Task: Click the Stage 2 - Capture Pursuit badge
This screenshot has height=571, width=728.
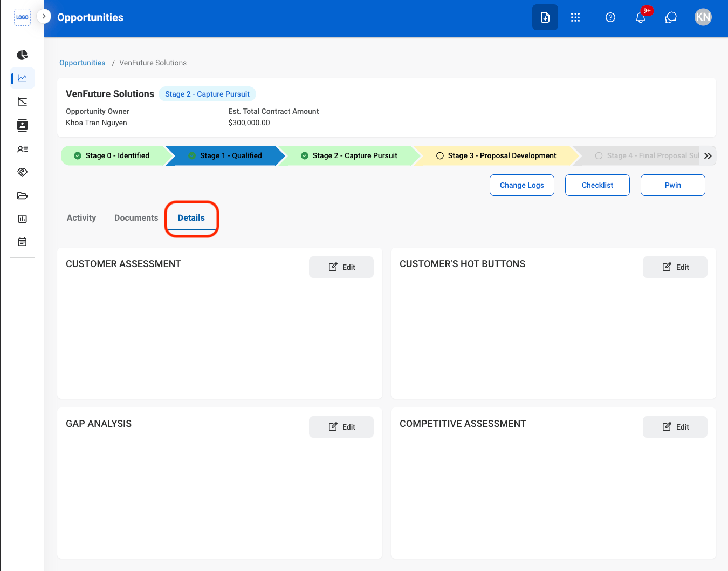Action: click(x=207, y=94)
